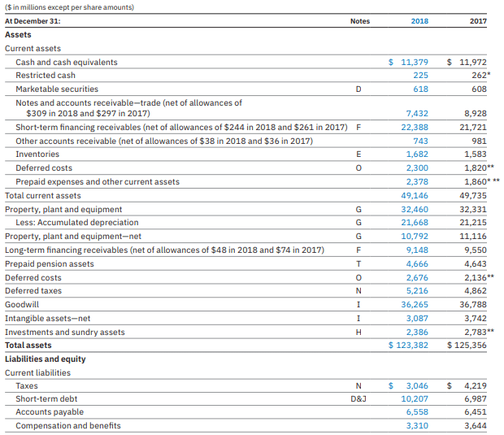The height and width of the screenshot is (435, 504).
Task: Click the 4,666 prepaid pension value
Action: pyautogui.click(x=417, y=264)
